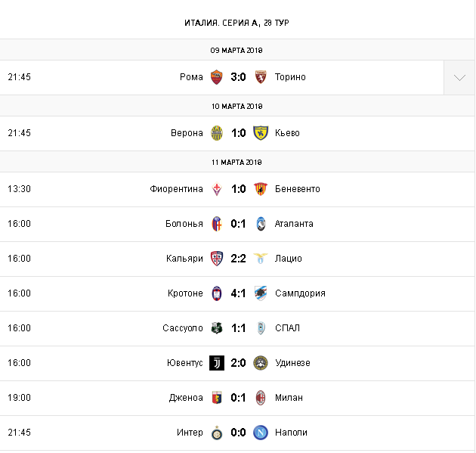Click the Roma club crest icon
476x453 pixels.
217,77
